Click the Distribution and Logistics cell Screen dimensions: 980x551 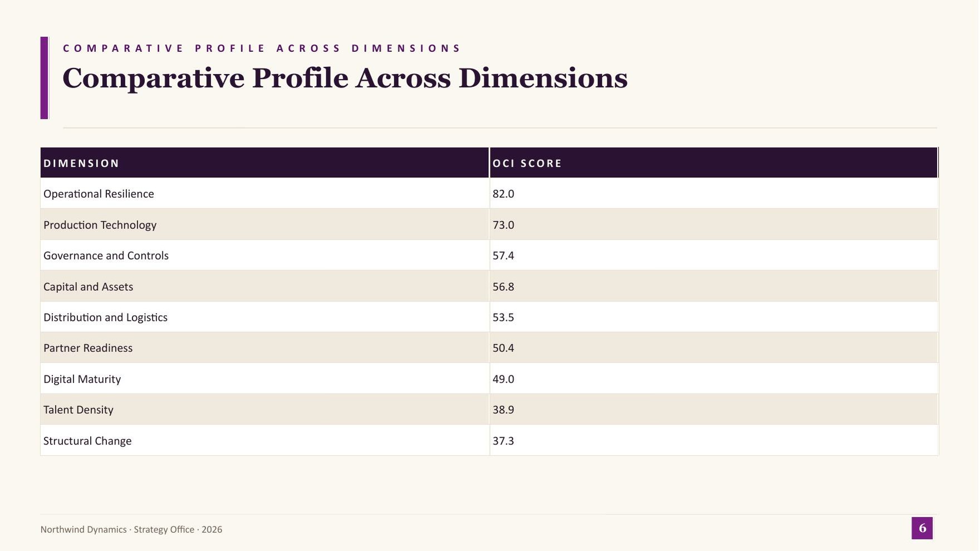click(x=264, y=317)
